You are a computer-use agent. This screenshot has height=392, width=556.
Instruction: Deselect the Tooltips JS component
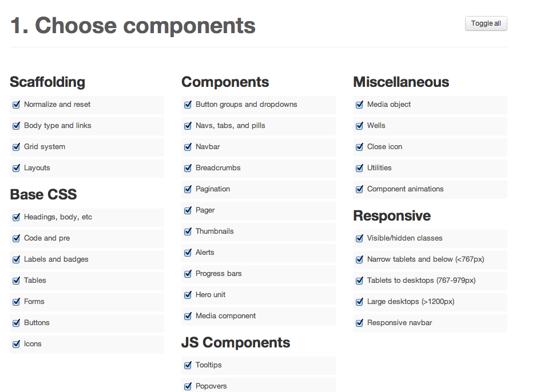pos(188,365)
